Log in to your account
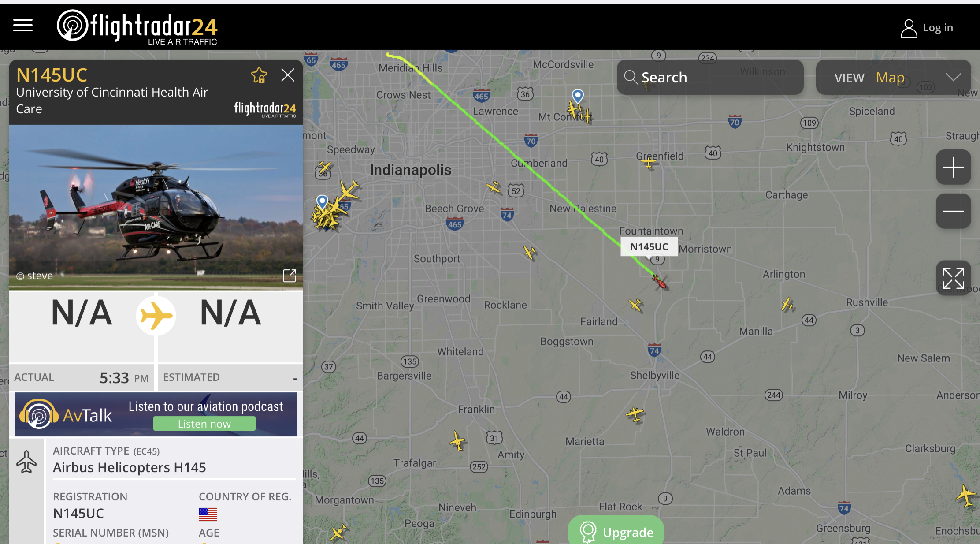 [927, 28]
